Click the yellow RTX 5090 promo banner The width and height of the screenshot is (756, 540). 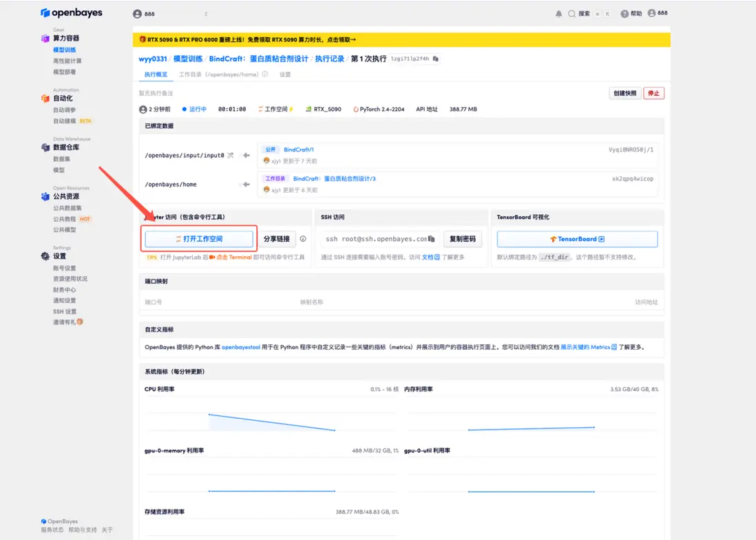point(401,39)
